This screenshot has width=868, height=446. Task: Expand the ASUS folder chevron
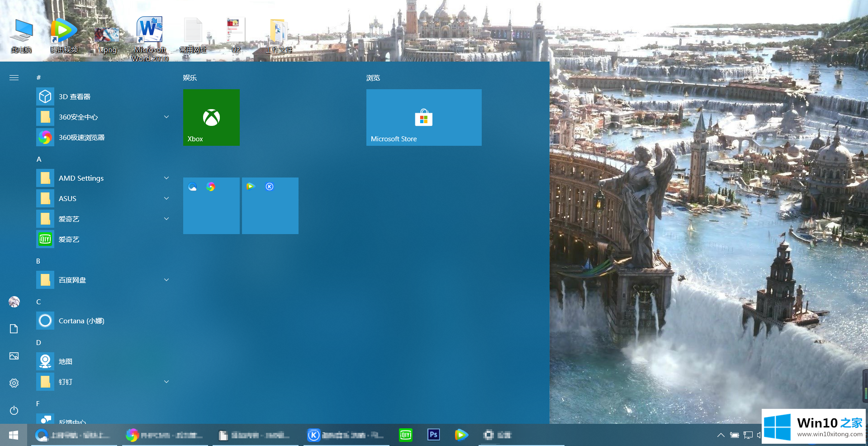pyautogui.click(x=166, y=198)
